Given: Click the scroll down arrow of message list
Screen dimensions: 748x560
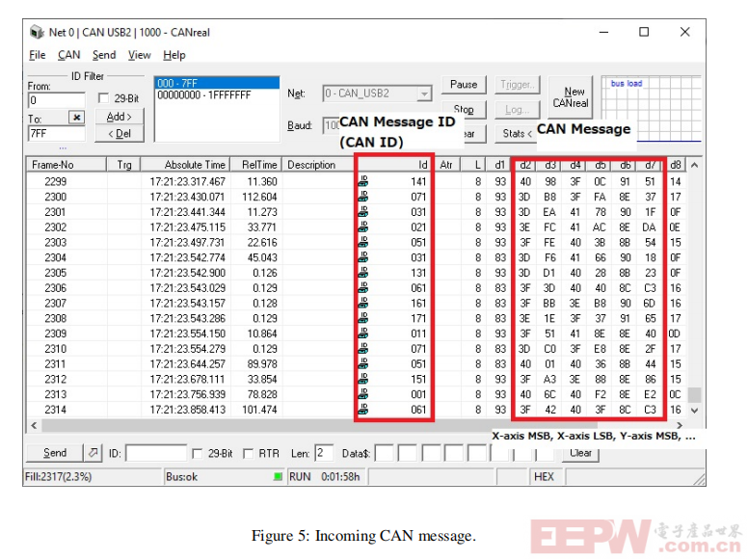Looking at the screenshot, I should (695, 411).
